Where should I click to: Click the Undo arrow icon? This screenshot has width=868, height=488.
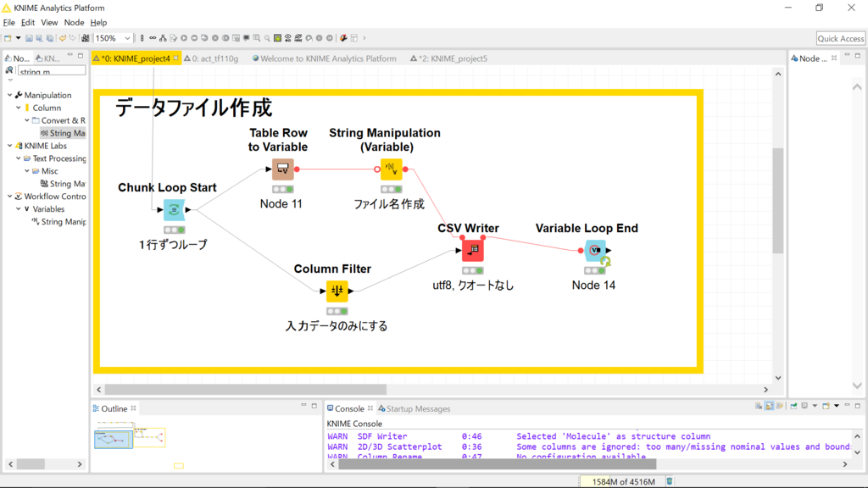coord(63,38)
